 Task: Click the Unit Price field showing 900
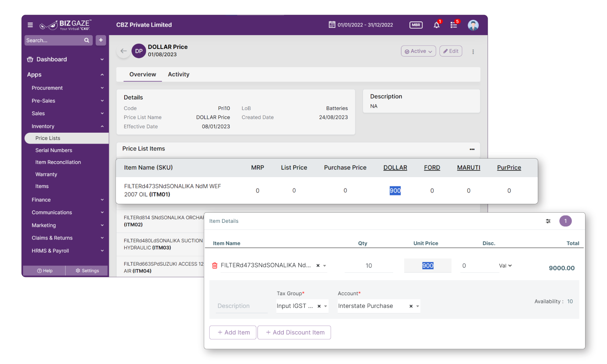point(428,266)
